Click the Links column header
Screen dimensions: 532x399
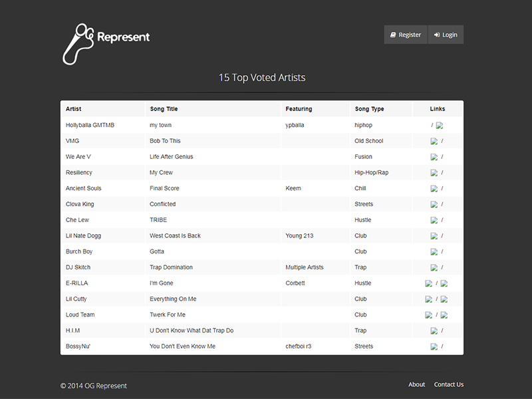point(438,109)
